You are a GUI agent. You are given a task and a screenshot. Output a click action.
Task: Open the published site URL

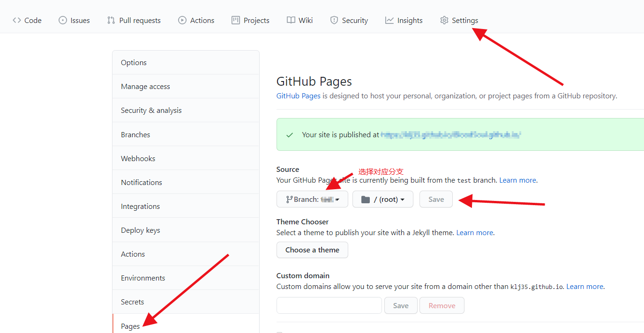(x=451, y=134)
